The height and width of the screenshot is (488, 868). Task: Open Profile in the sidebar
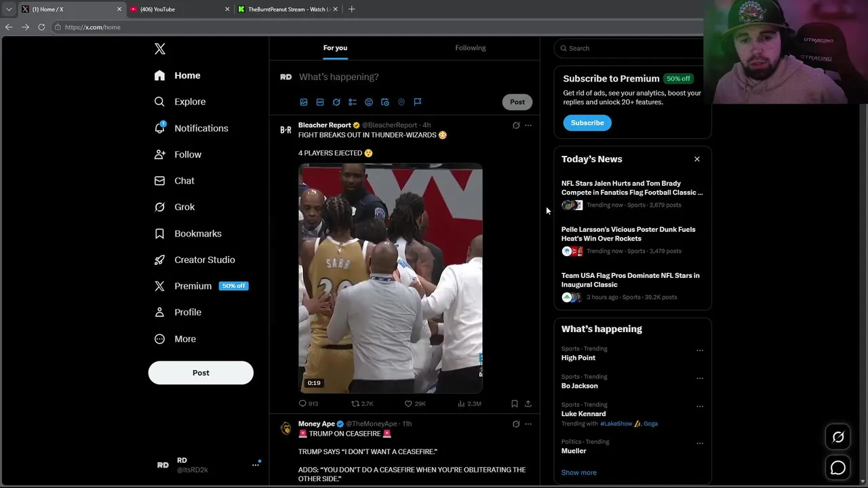pos(178,312)
